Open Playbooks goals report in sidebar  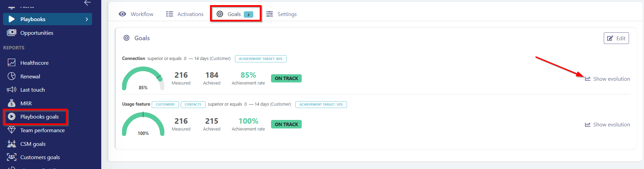click(x=39, y=117)
